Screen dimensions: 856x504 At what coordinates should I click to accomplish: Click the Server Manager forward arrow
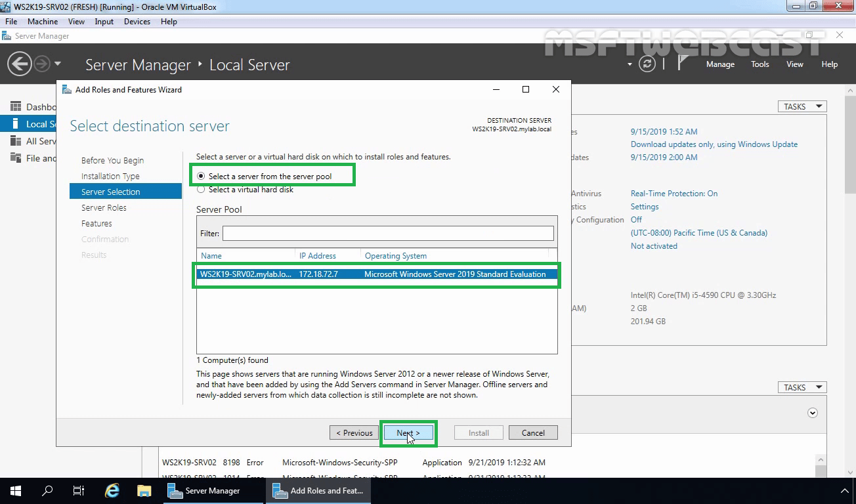(x=41, y=64)
